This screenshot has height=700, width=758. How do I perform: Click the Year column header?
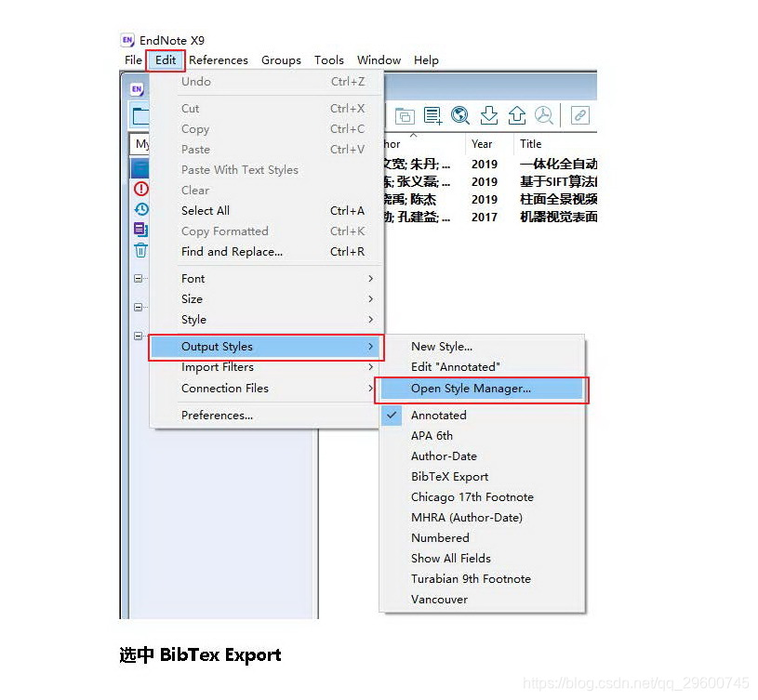click(489, 144)
